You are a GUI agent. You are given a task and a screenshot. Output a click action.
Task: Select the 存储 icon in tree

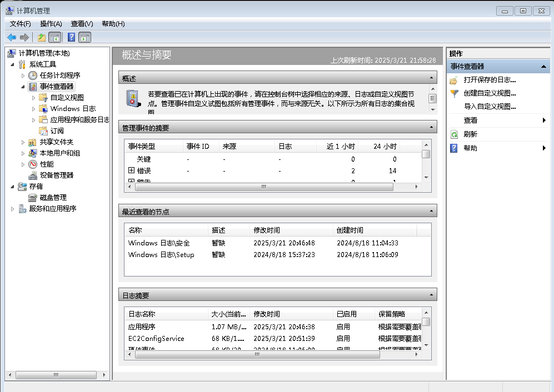[x=22, y=186]
